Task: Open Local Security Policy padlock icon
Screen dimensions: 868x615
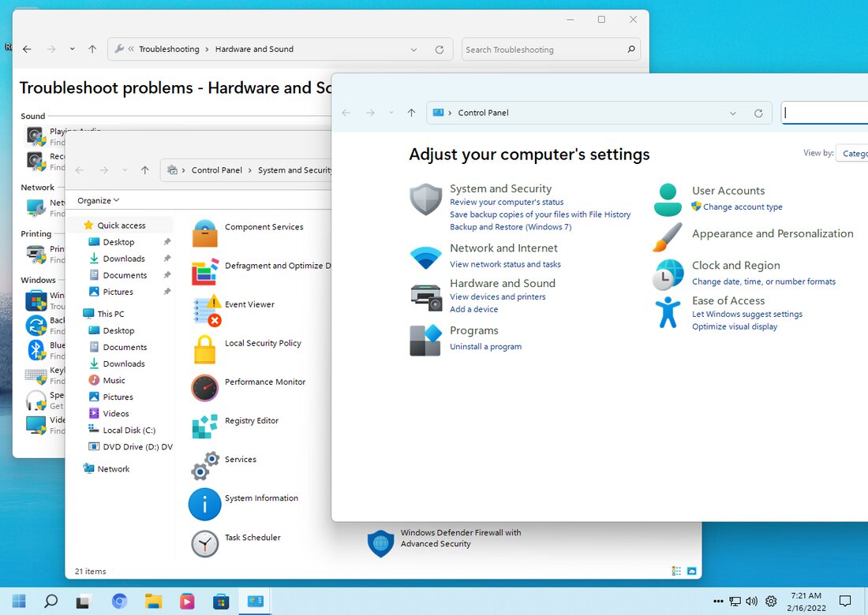Action: point(204,349)
